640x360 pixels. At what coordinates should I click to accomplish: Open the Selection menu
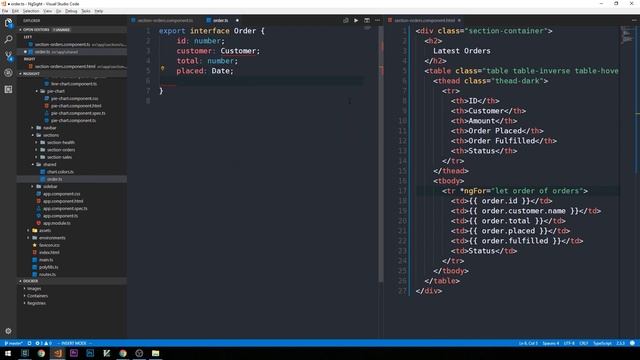(x=31, y=11)
